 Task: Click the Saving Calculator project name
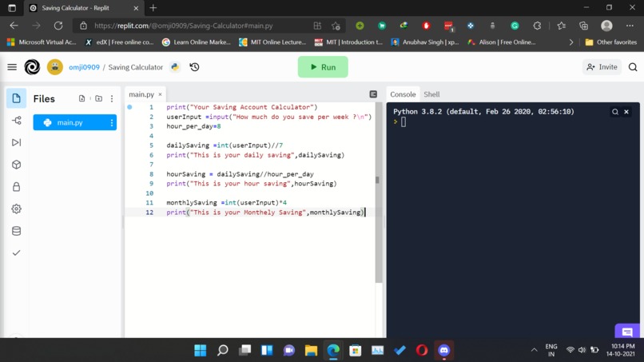tap(136, 67)
